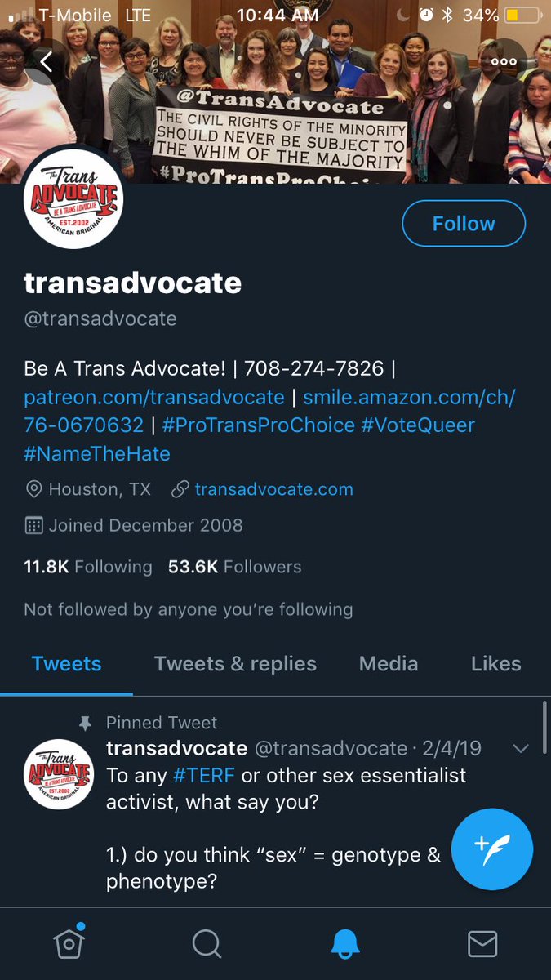
Task: Select the Tweets tab
Action: (x=66, y=664)
